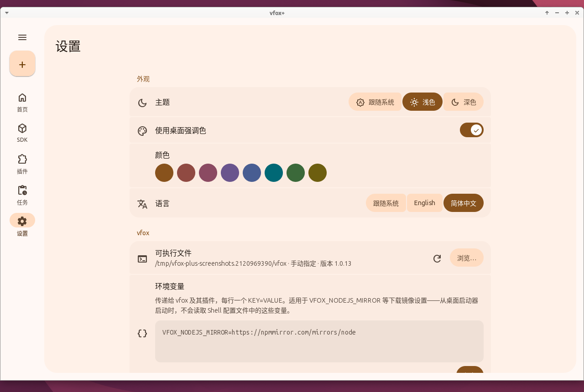This screenshot has width=584, height=392.
Task: Open the window menu arrow in title bar
Action: (x=7, y=13)
